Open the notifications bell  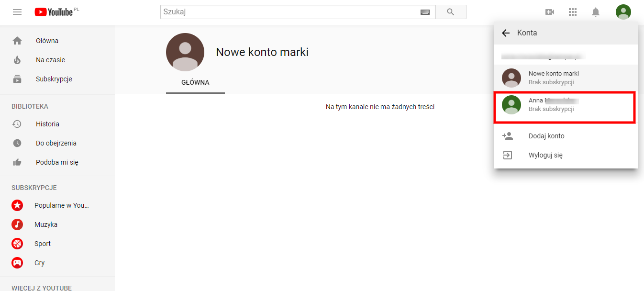coord(596,12)
